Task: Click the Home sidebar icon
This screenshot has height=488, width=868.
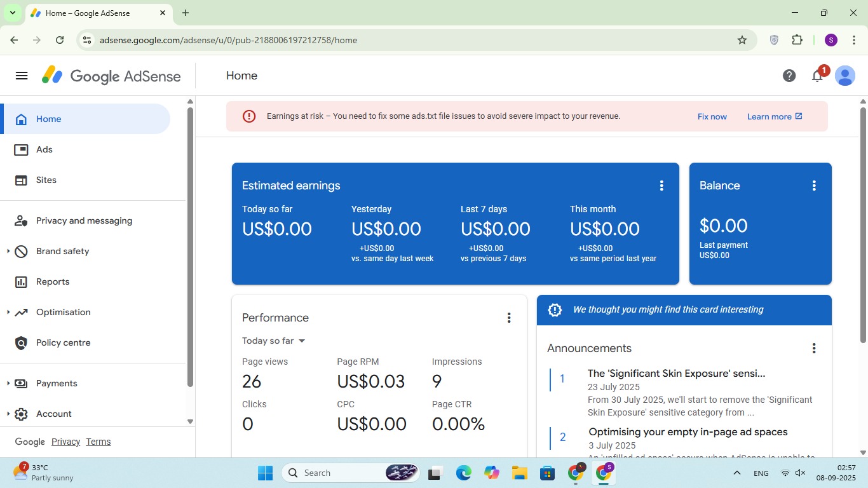Action: click(x=21, y=119)
